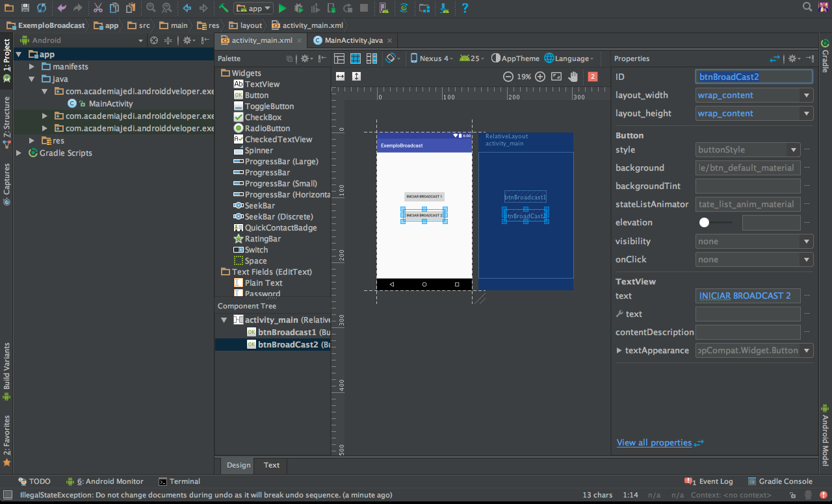This screenshot has height=504, width=832.
Task: Zoom in the design preview with plus icon
Action: click(540, 77)
